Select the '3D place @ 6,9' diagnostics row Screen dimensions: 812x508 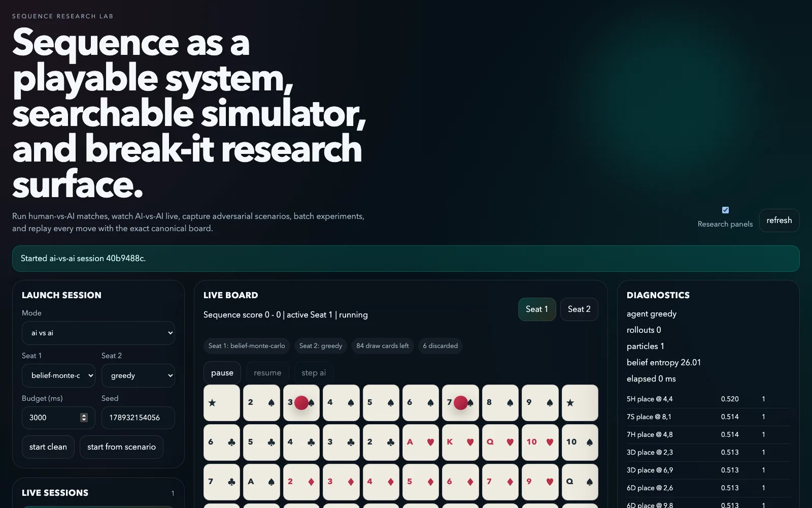click(708, 470)
